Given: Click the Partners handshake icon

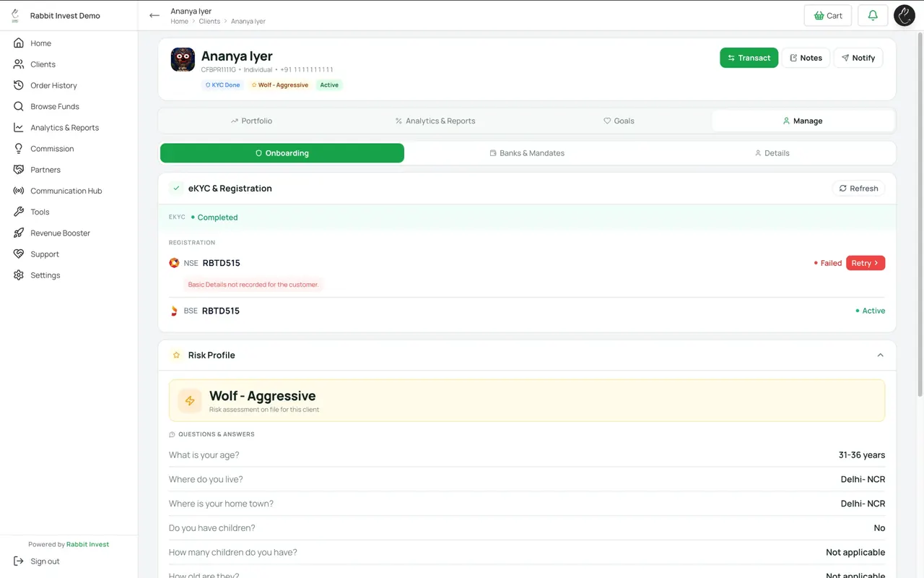Looking at the screenshot, I should click(19, 170).
